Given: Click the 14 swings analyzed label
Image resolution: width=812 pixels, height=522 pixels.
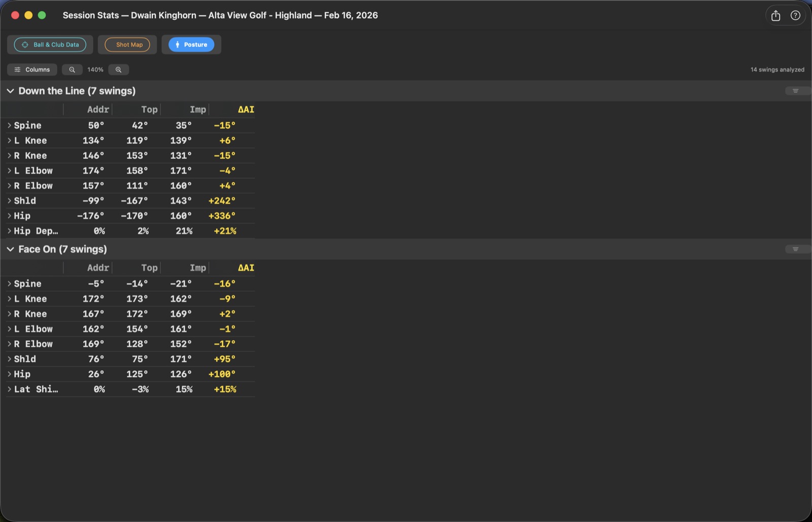Looking at the screenshot, I should pyautogui.click(x=777, y=70).
